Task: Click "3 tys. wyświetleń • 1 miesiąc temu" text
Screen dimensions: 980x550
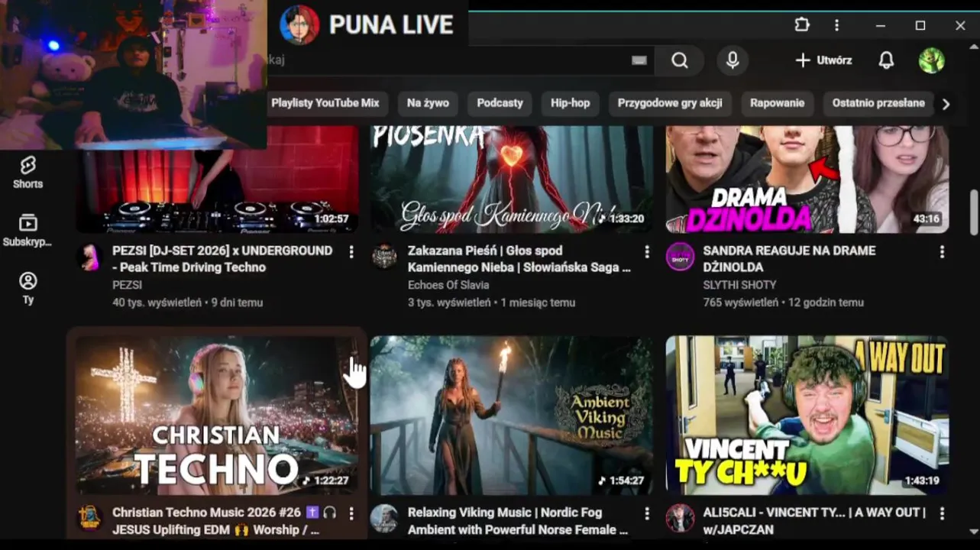Action: [491, 302]
